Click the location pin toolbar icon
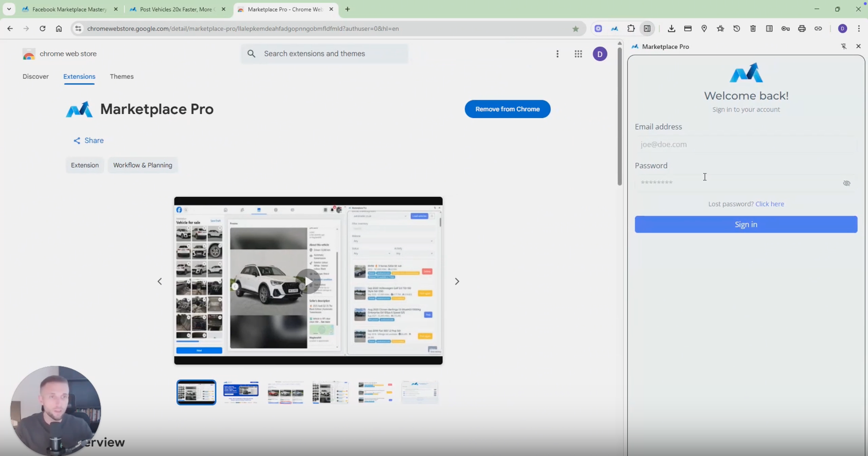868x456 pixels. tap(704, 28)
